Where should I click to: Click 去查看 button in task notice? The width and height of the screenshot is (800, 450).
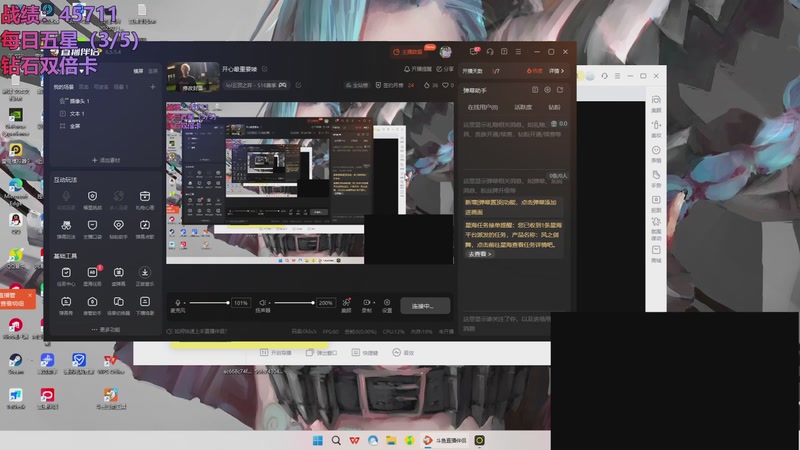coord(480,254)
